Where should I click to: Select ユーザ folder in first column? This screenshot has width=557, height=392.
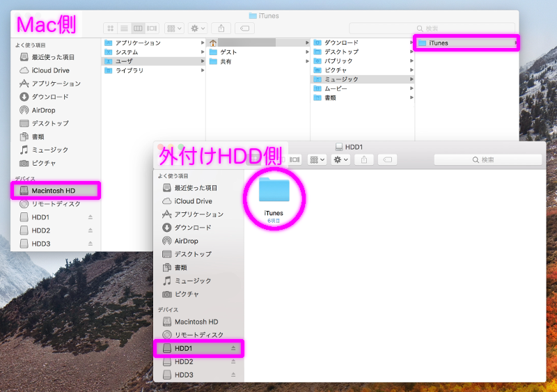coord(155,61)
